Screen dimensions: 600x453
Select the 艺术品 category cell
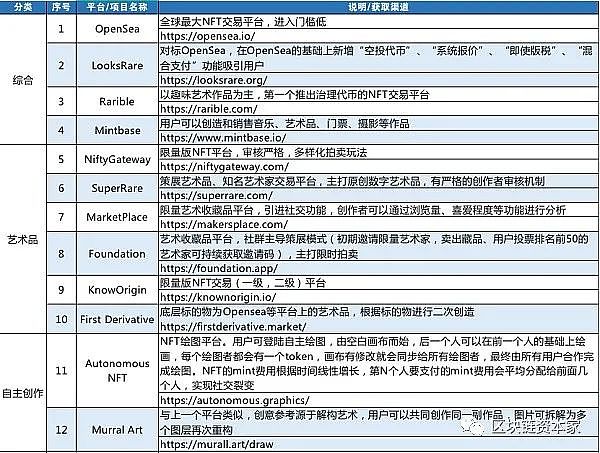click(21, 240)
